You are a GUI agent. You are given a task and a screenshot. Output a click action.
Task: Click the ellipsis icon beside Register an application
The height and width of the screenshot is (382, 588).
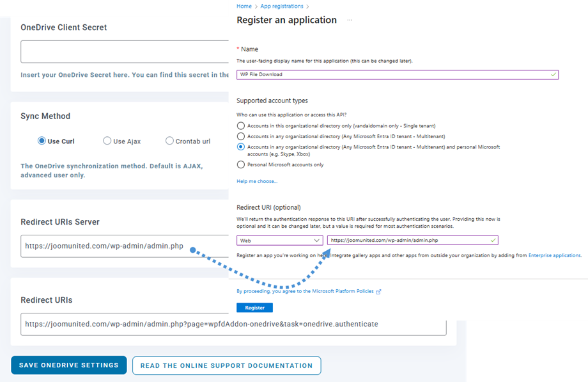(350, 20)
